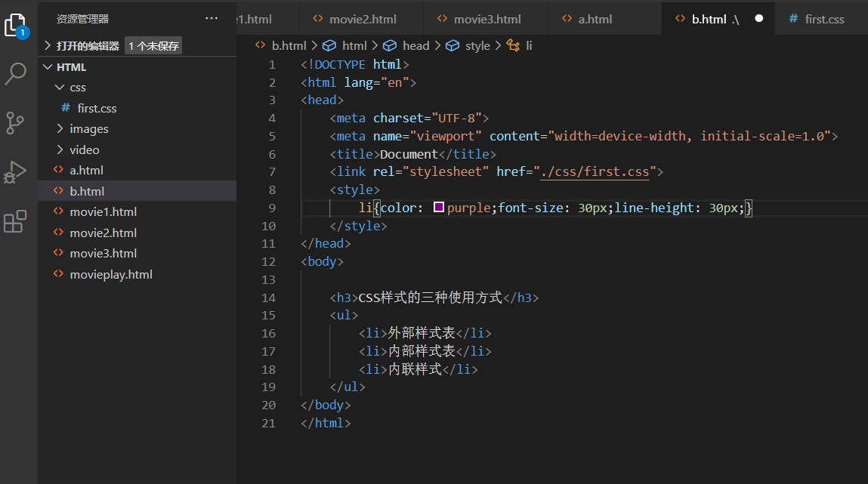Click the purple color swatch on line 9
This screenshot has width=868, height=484.
(x=439, y=207)
